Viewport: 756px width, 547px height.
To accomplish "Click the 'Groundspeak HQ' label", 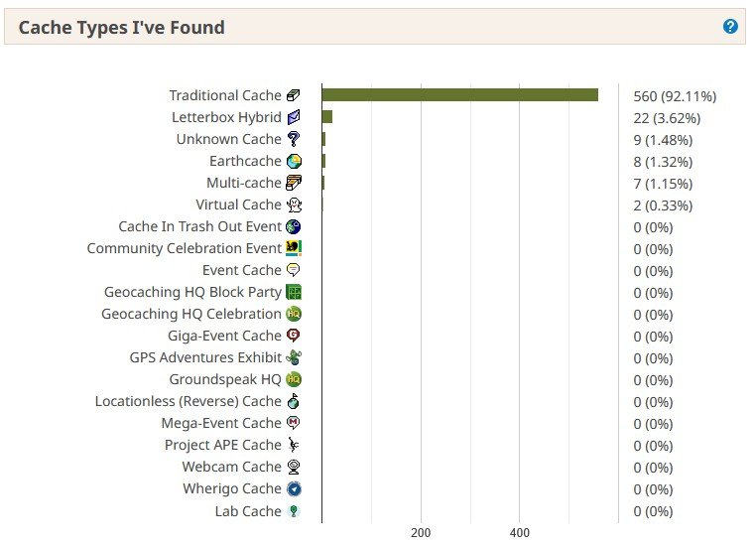I will pos(225,379).
